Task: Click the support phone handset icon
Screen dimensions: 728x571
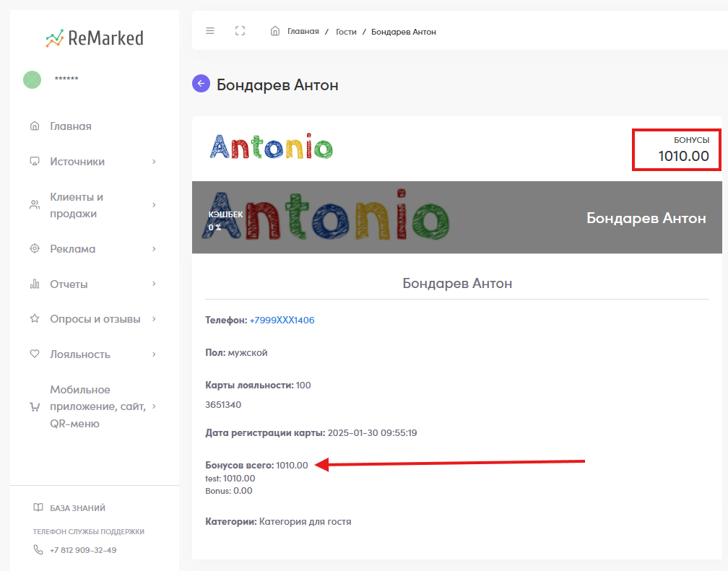Action: (38, 549)
